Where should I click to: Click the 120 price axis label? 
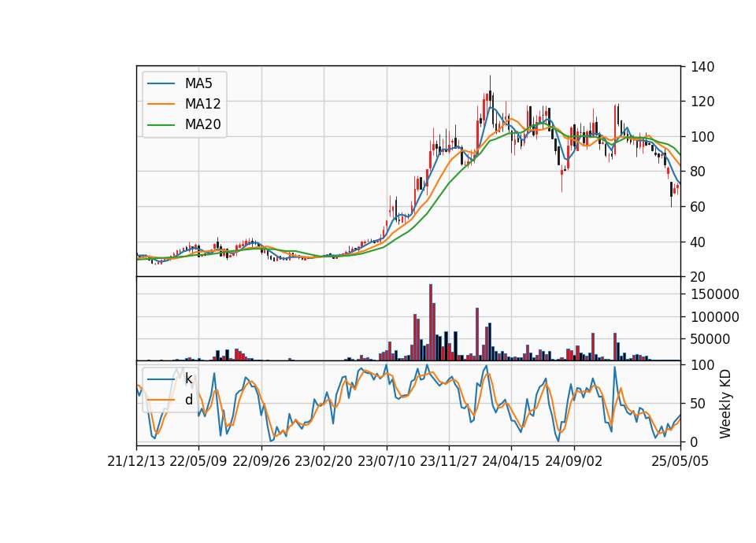[x=702, y=102]
